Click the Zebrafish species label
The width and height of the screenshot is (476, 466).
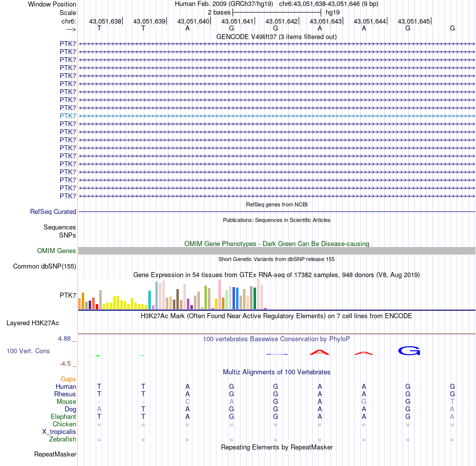(x=63, y=439)
